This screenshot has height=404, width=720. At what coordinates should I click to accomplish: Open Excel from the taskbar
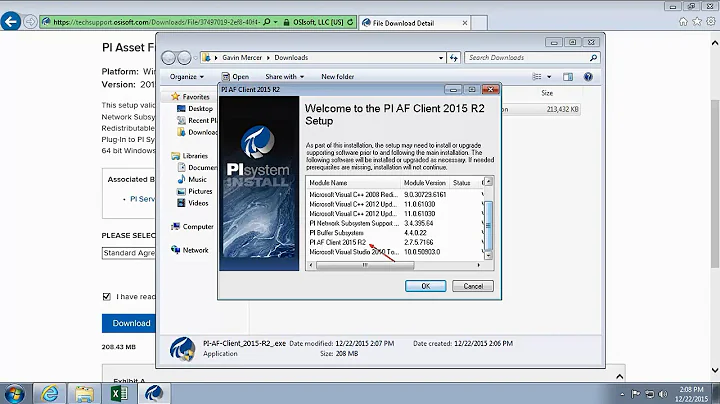(119, 394)
